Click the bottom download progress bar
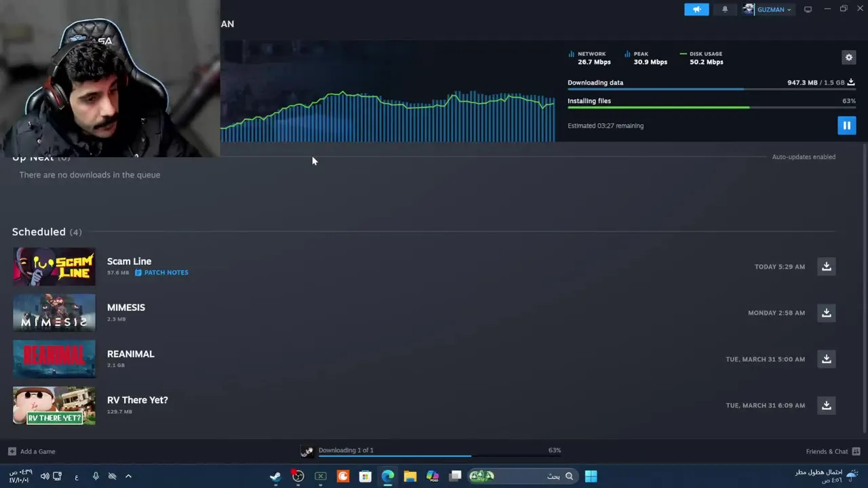 [439, 456]
